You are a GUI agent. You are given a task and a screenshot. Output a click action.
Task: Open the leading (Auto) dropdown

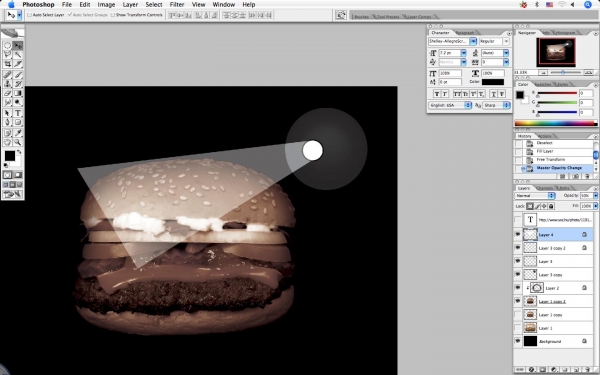(x=506, y=53)
